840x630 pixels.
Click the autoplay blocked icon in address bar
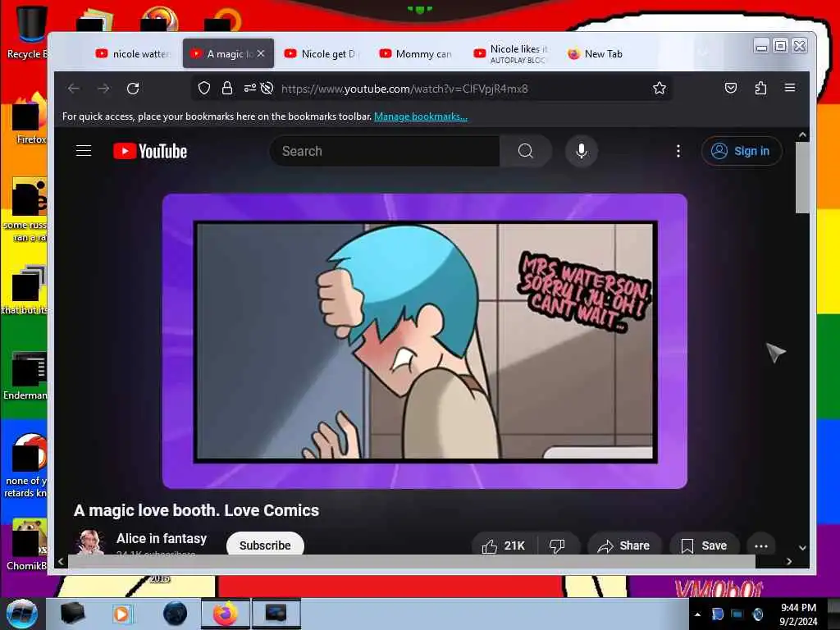[x=267, y=89]
